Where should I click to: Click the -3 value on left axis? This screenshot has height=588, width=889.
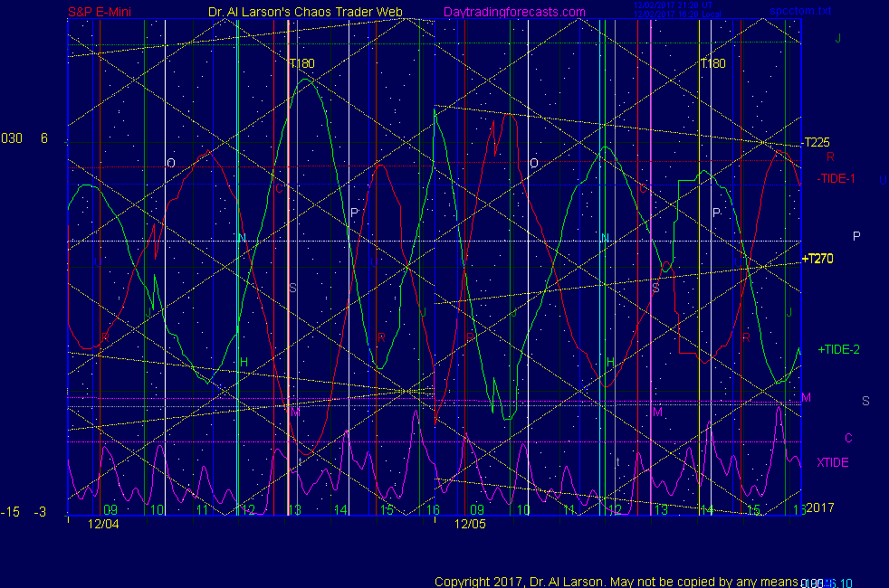[40, 512]
